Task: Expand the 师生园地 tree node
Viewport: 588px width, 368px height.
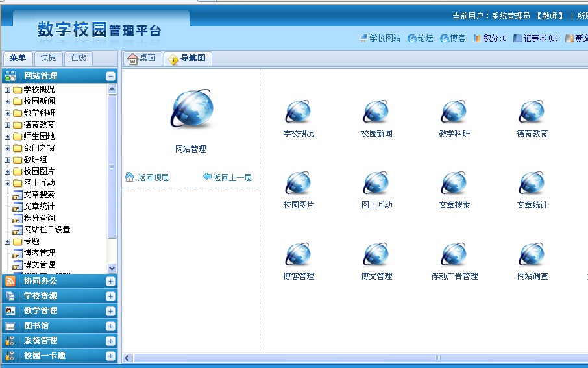Action: (8, 136)
